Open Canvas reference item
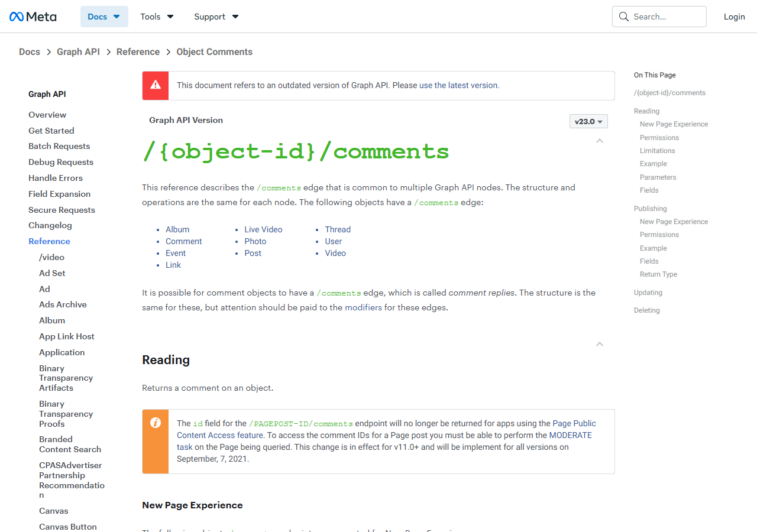The image size is (757, 532). (x=54, y=511)
